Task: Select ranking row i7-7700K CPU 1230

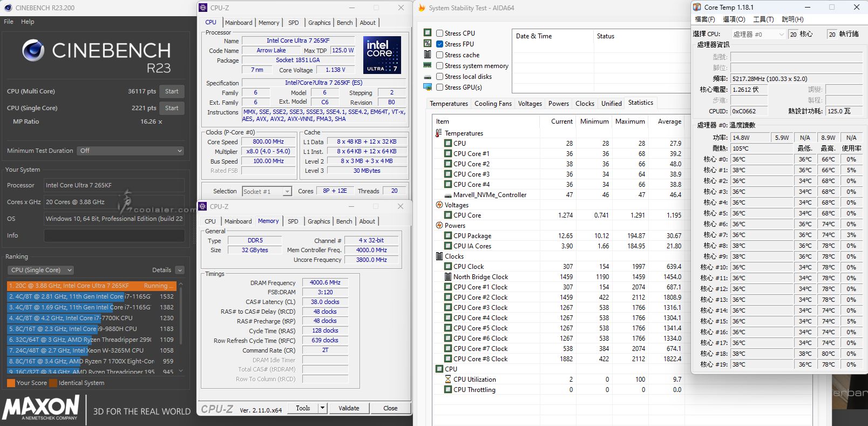Action: [91, 318]
